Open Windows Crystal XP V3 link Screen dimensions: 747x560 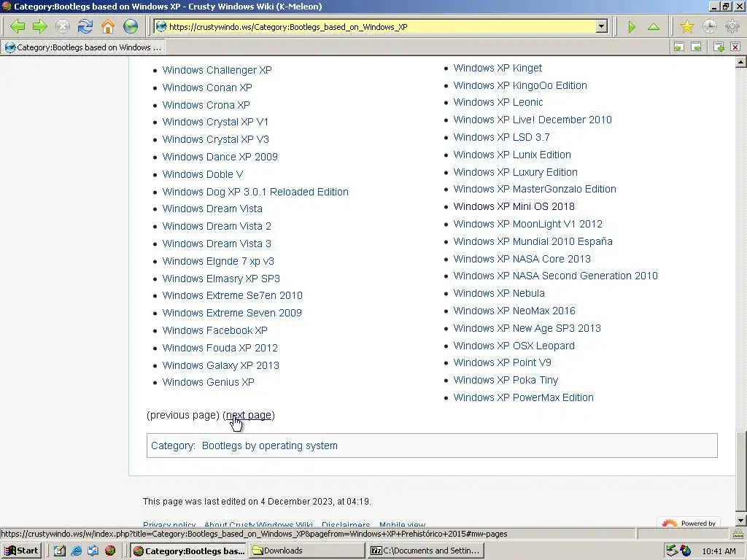(x=215, y=139)
